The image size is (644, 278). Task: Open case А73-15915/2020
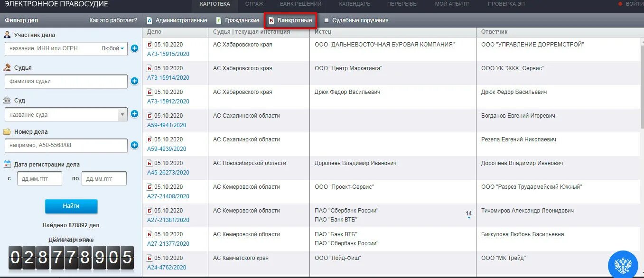[x=168, y=54]
